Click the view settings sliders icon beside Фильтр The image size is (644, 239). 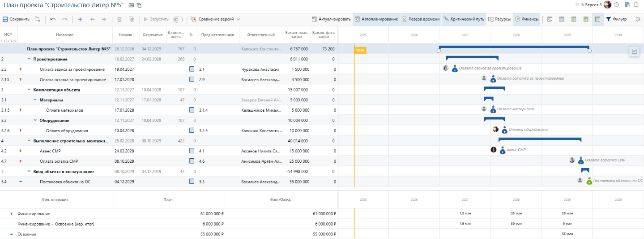coord(638,19)
